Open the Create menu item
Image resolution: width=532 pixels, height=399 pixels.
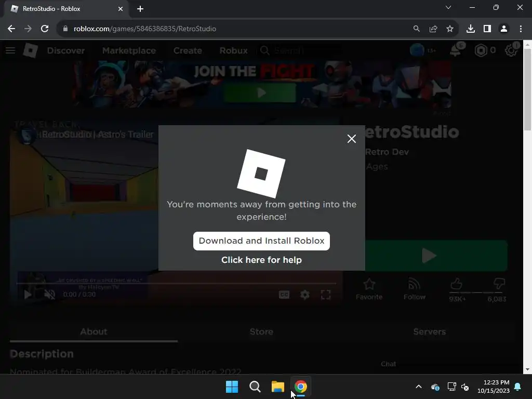[188, 50]
